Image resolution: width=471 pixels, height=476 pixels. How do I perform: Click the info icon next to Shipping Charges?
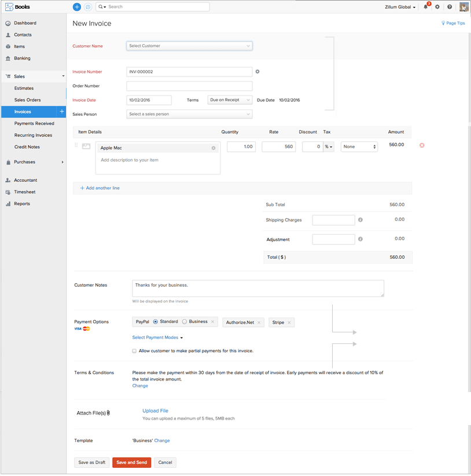[360, 220]
